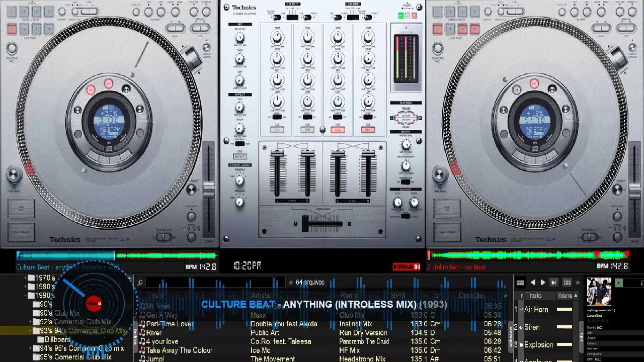Hit the red cue pad 1 on left deck

point(12,29)
